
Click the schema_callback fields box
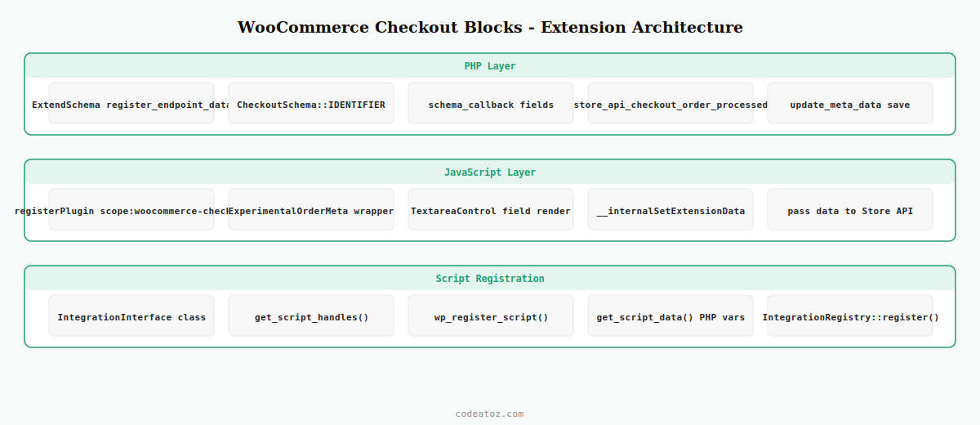pyautogui.click(x=491, y=103)
